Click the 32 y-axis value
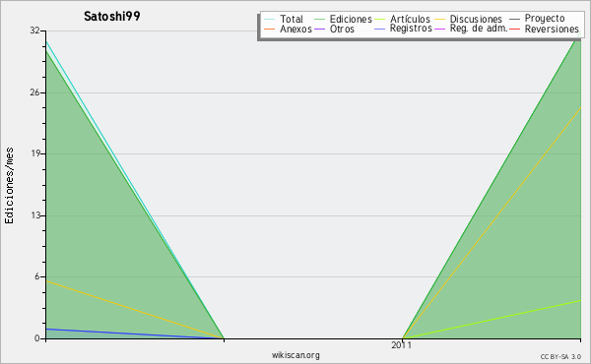Screen dimensions: 591x364 click(34, 30)
